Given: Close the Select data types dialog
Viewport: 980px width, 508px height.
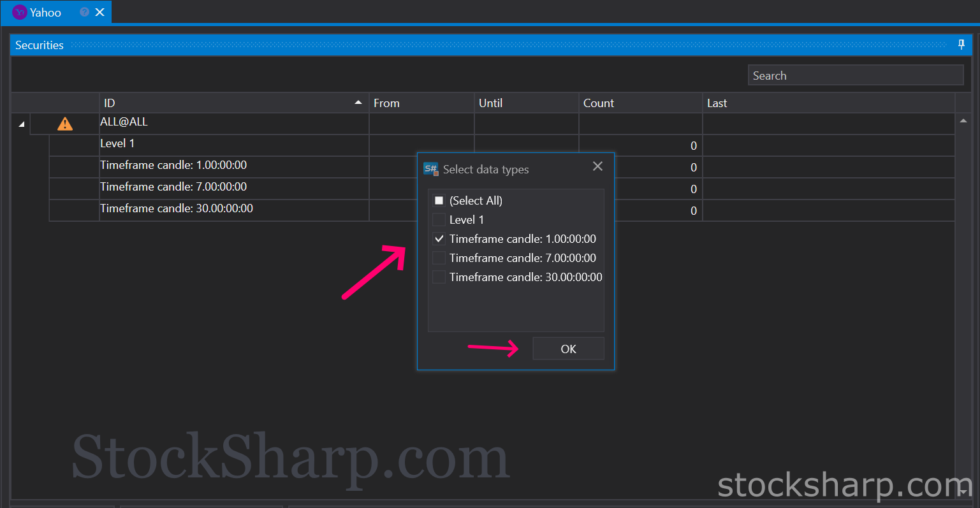Looking at the screenshot, I should click(x=597, y=166).
